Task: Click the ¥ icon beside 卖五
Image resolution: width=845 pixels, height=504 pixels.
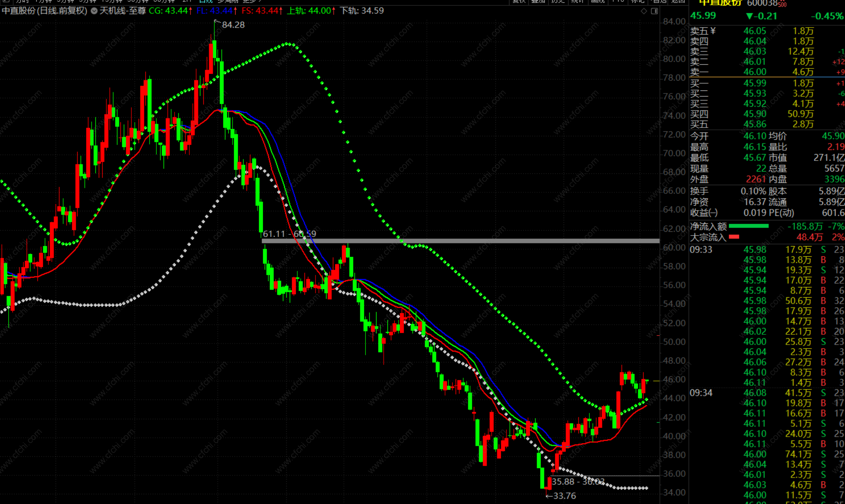Action: click(x=713, y=31)
